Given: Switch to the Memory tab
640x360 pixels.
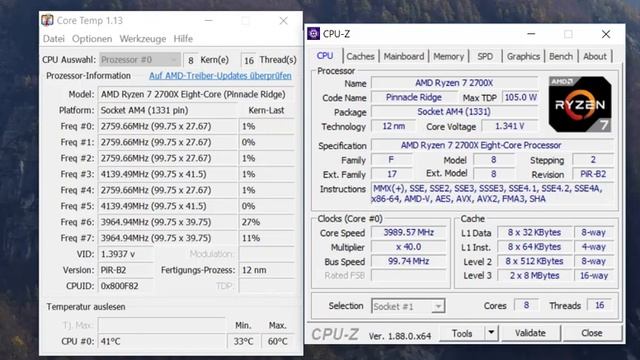Looking at the screenshot, I should coord(448,56).
